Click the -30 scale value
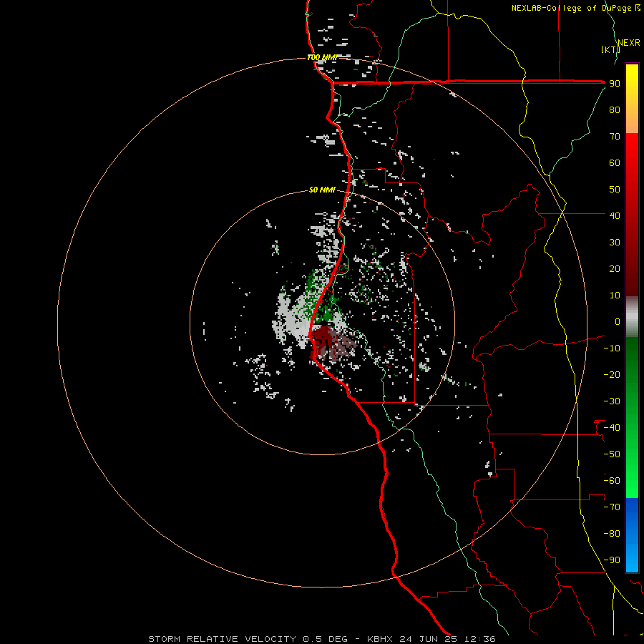 (x=612, y=401)
